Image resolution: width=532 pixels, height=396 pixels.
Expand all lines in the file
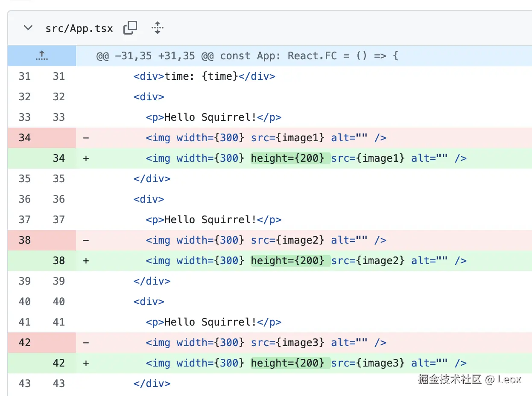158,28
